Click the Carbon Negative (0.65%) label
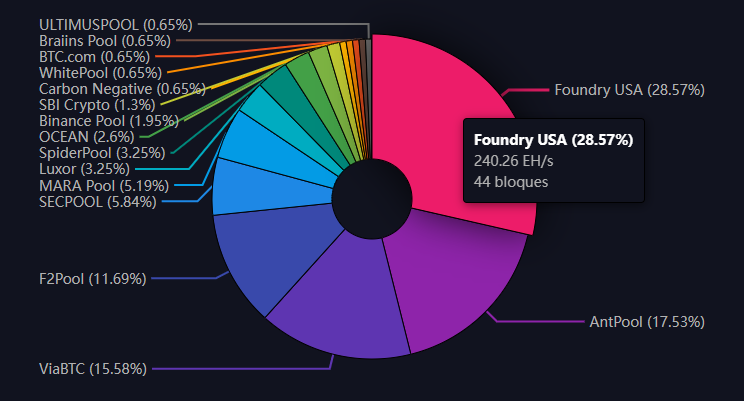The height and width of the screenshot is (401, 744). (122, 89)
